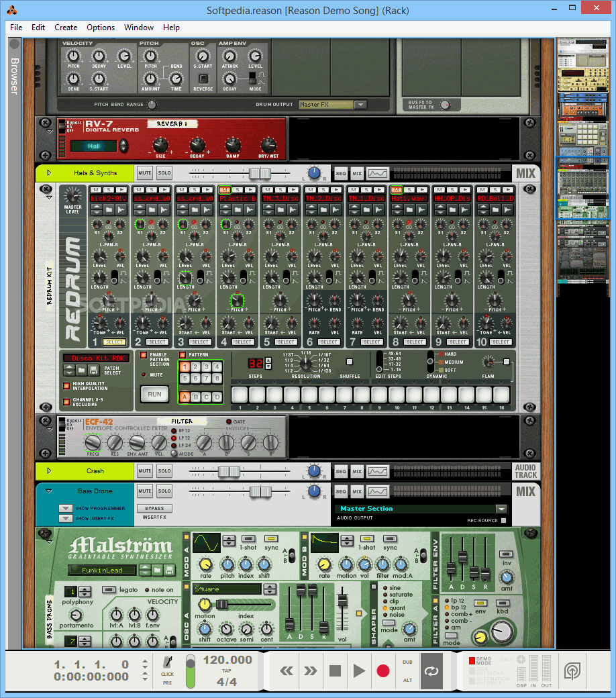Click the Redrum Flam knob

pyautogui.click(x=489, y=362)
